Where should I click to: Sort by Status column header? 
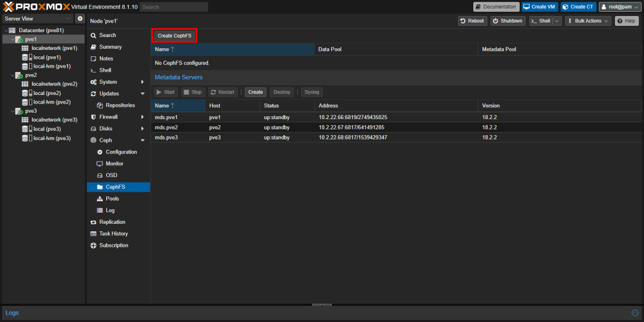287,106
